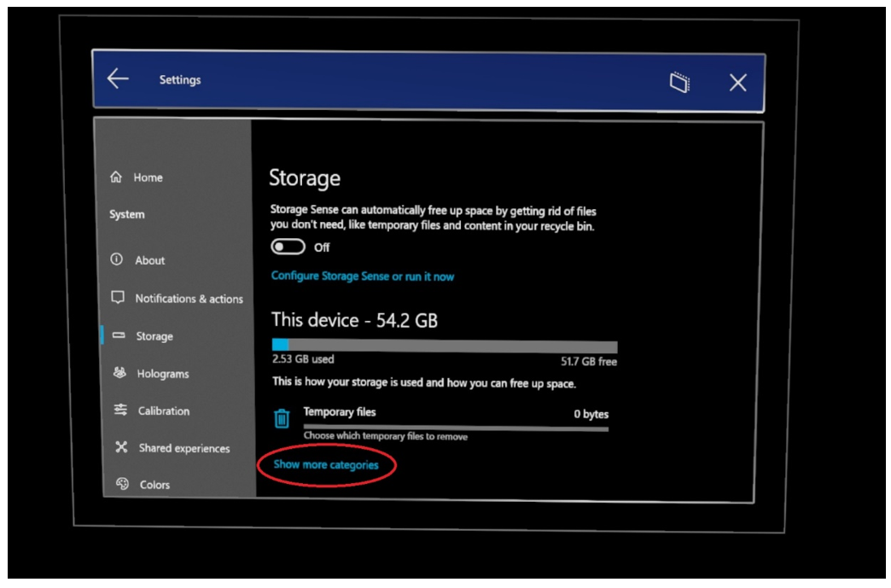Click the Off label beside the toggle
The height and width of the screenshot is (588, 891).
(322, 247)
